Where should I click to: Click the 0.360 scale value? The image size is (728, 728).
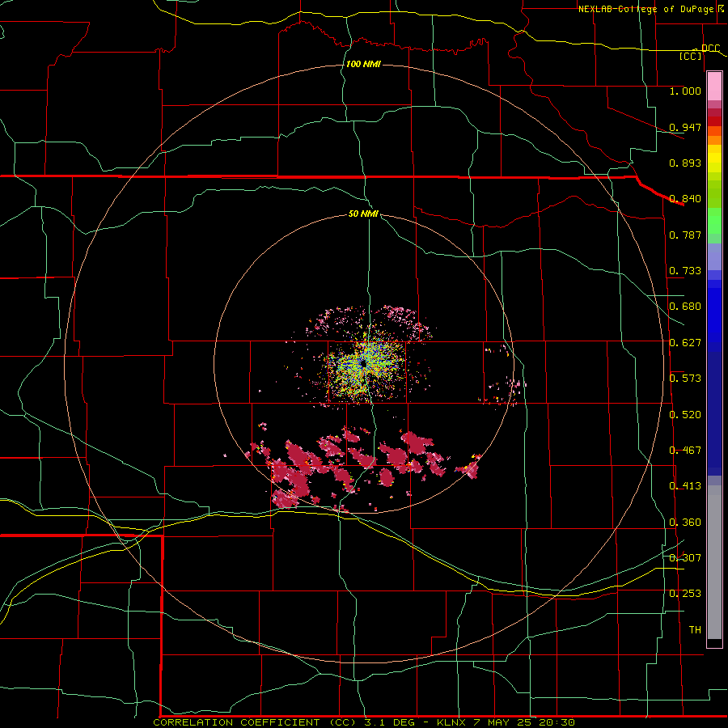pyautogui.click(x=685, y=523)
